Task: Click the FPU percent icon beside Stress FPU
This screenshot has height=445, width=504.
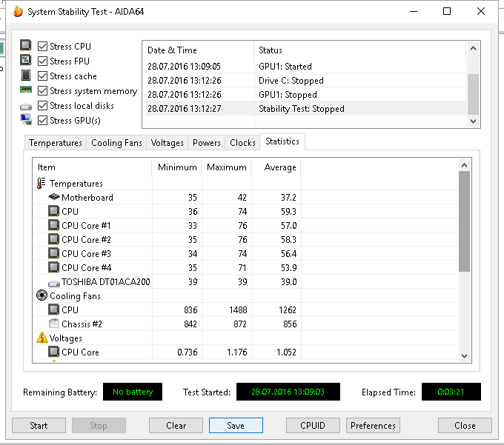Action: (26, 60)
